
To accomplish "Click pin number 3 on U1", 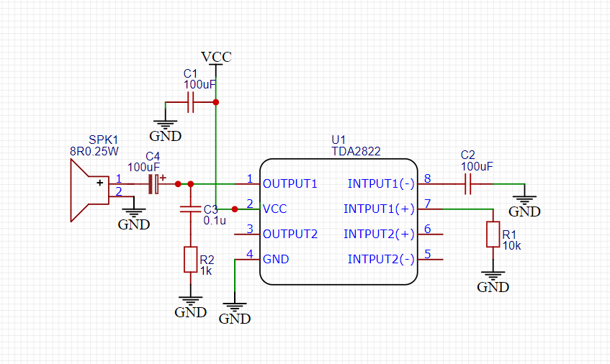I will tap(250, 229).
